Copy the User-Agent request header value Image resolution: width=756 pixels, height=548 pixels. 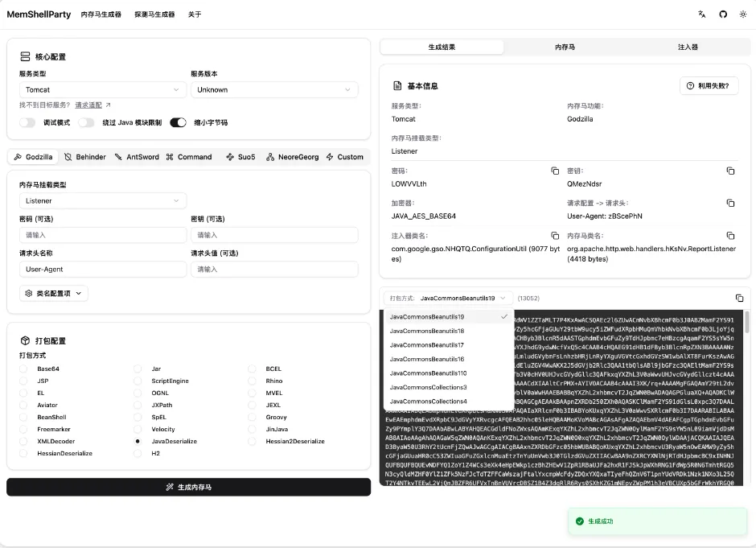730,203
